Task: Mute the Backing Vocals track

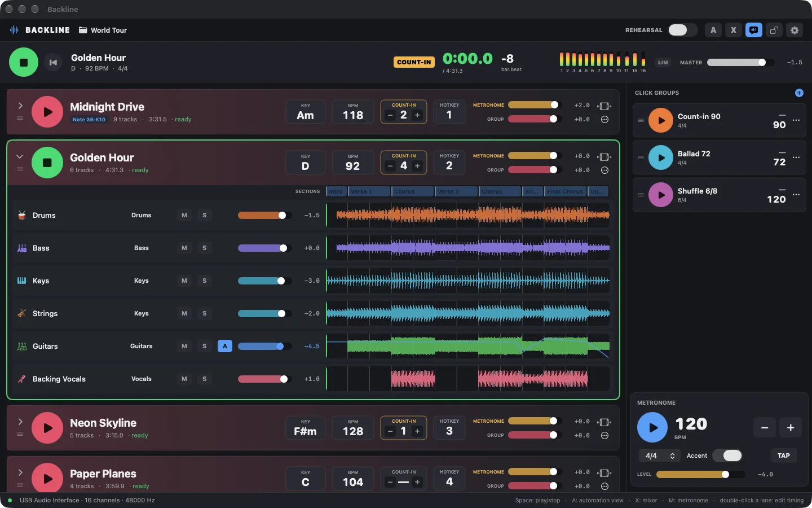Action: tap(184, 379)
